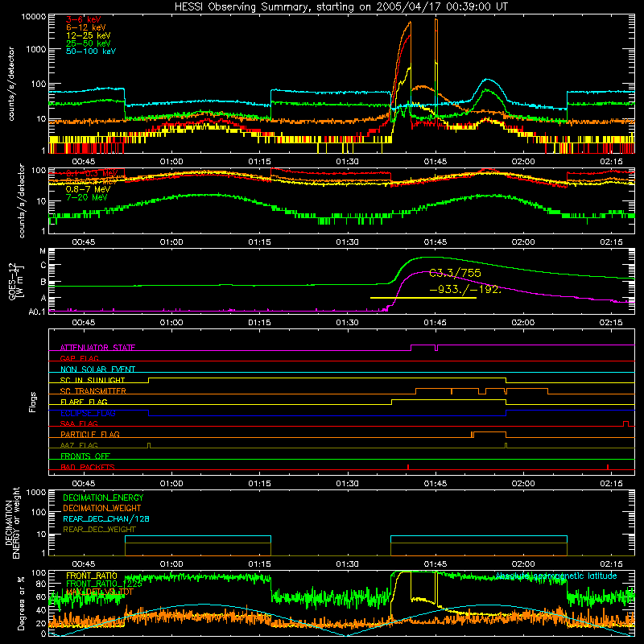Select the REAR_DEC_CHAN/128 legend label

[x=106, y=518]
